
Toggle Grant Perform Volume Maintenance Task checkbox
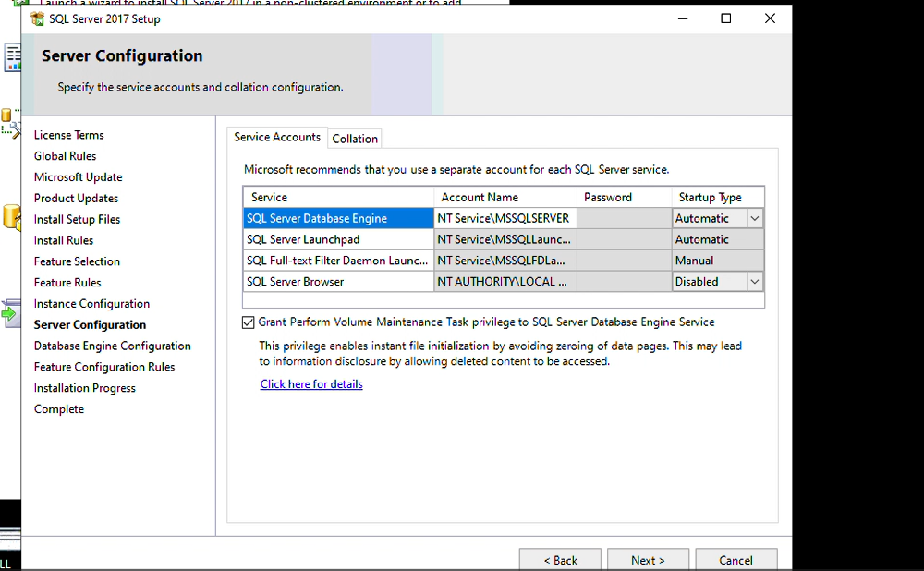(x=248, y=322)
